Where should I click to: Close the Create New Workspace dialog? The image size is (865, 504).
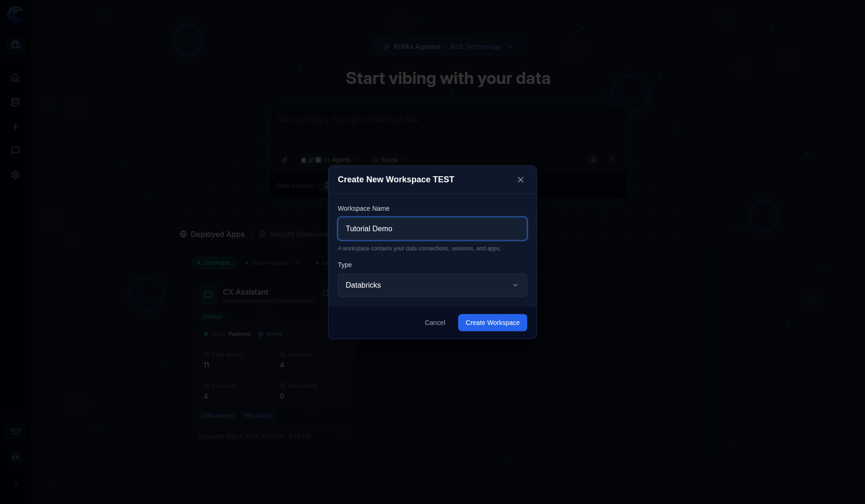521,180
